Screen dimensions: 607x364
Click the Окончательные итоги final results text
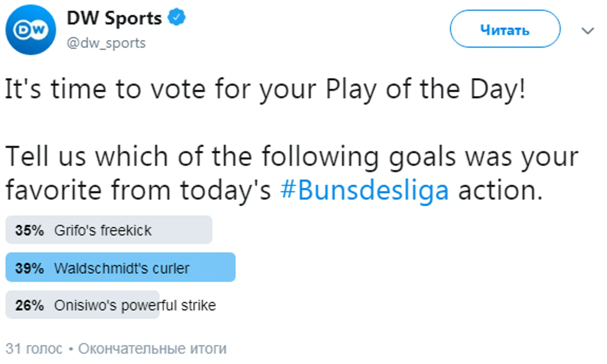click(152, 348)
